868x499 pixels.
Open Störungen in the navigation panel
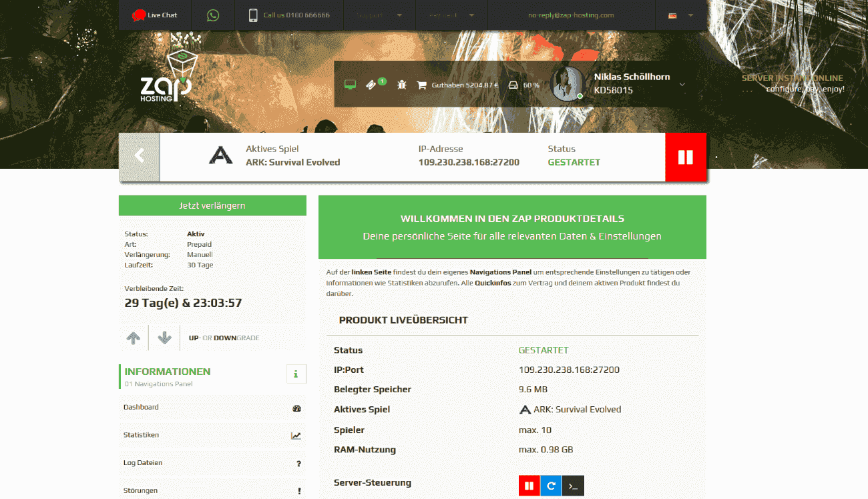point(212,490)
